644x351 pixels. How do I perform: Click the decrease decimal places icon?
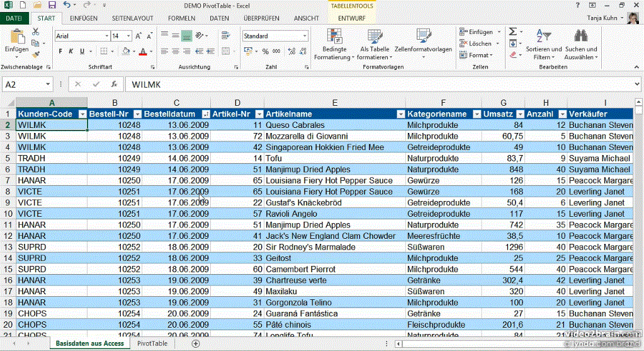303,52
